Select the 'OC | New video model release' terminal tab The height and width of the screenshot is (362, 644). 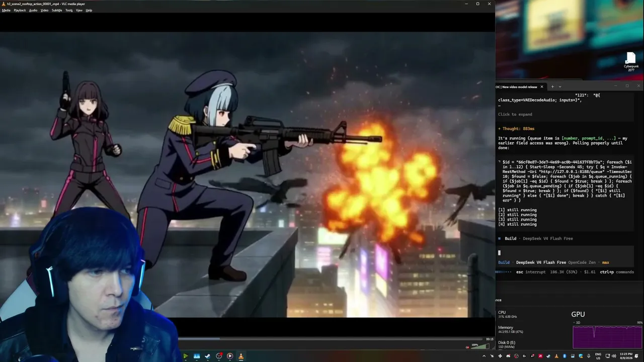point(517,86)
